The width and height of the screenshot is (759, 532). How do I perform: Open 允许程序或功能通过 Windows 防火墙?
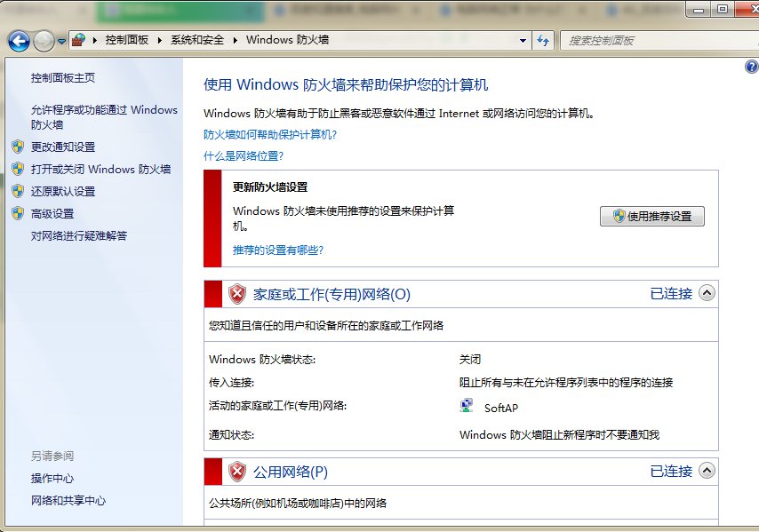(104, 117)
